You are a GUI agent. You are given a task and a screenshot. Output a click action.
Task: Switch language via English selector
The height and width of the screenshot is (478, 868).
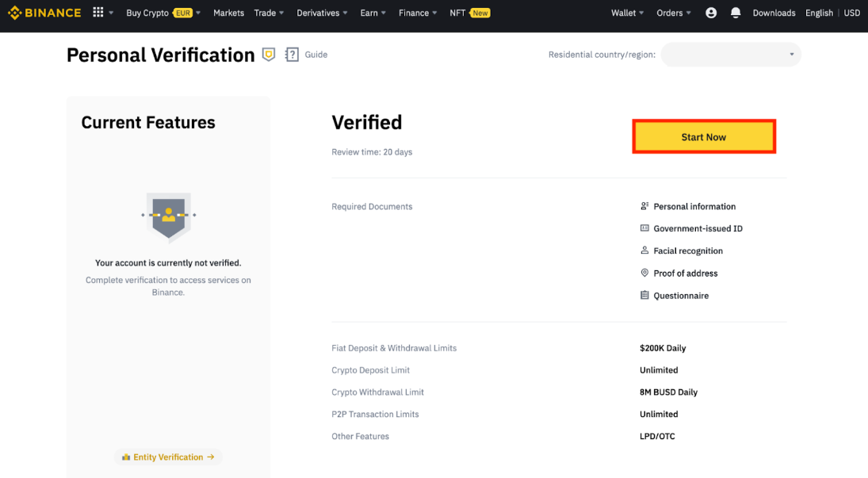click(819, 13)
